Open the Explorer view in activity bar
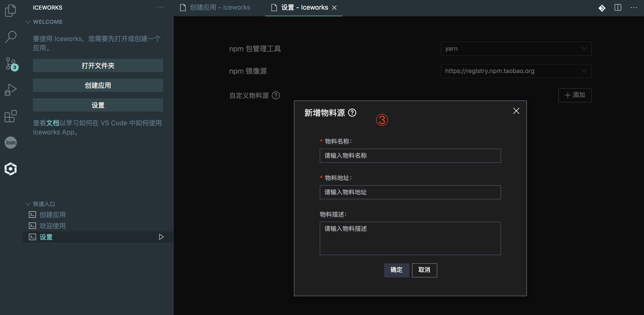 tap(10, 10)
